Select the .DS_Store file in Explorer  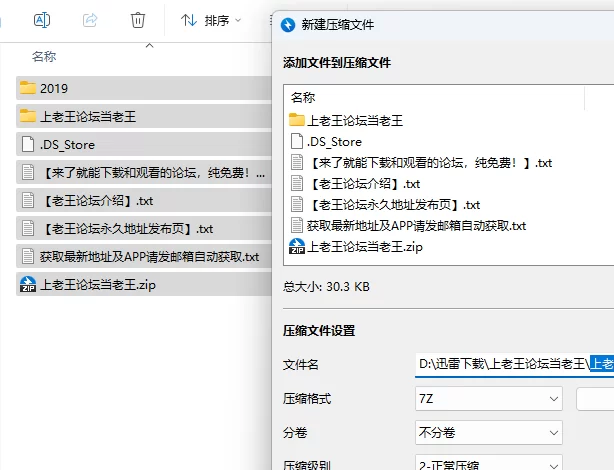coord(144,145)
